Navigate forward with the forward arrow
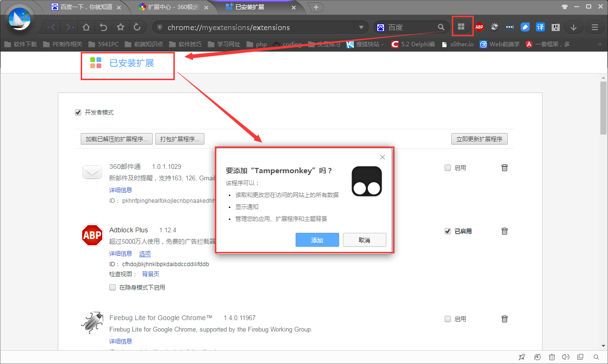Screen dimensions: 608x364 pyautogui.click(x=70, y=27)
